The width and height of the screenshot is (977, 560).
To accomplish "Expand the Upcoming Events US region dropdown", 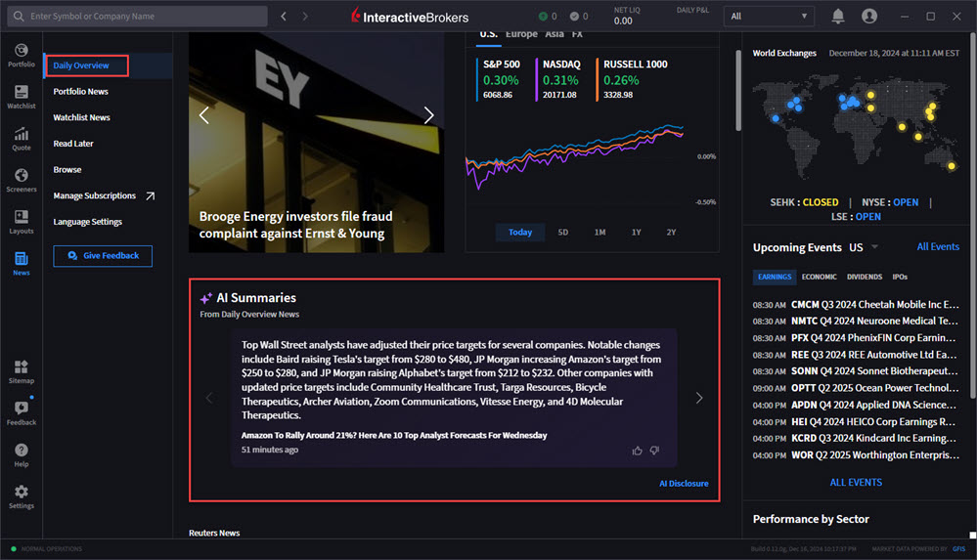I will click(875, 247).
